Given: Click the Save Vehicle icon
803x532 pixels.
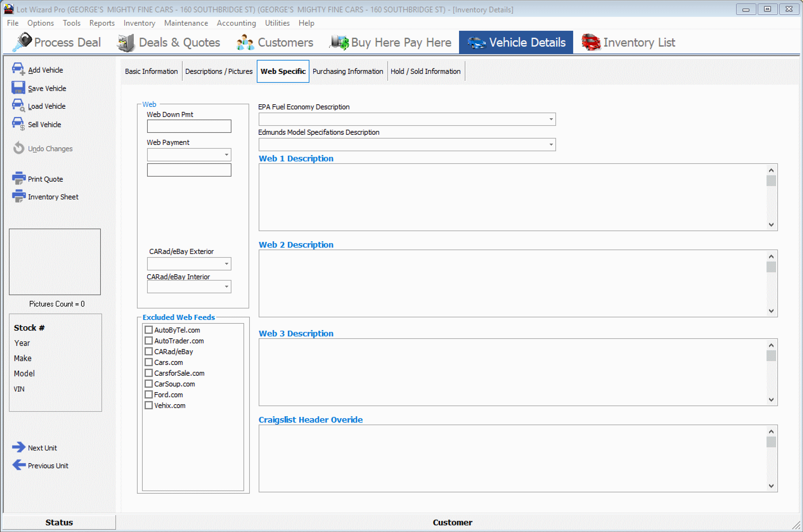Looking at the screenshot, I should 18,87.
